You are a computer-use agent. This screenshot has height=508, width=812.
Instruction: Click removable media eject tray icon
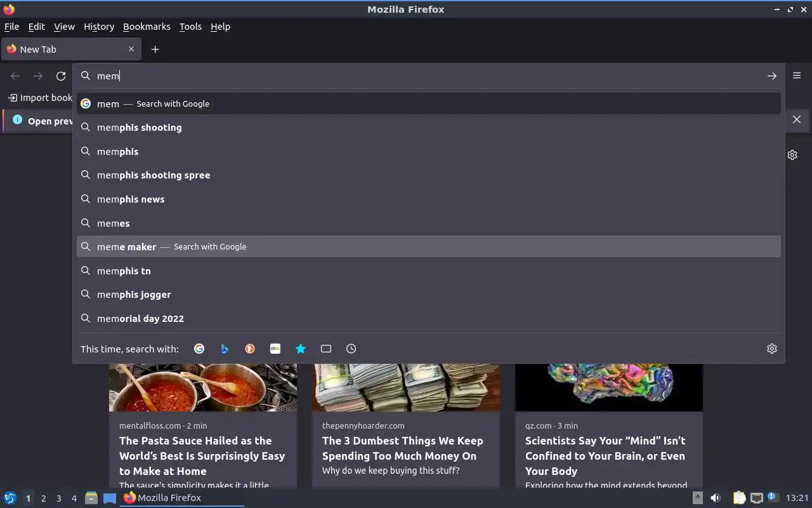[697, 498]
